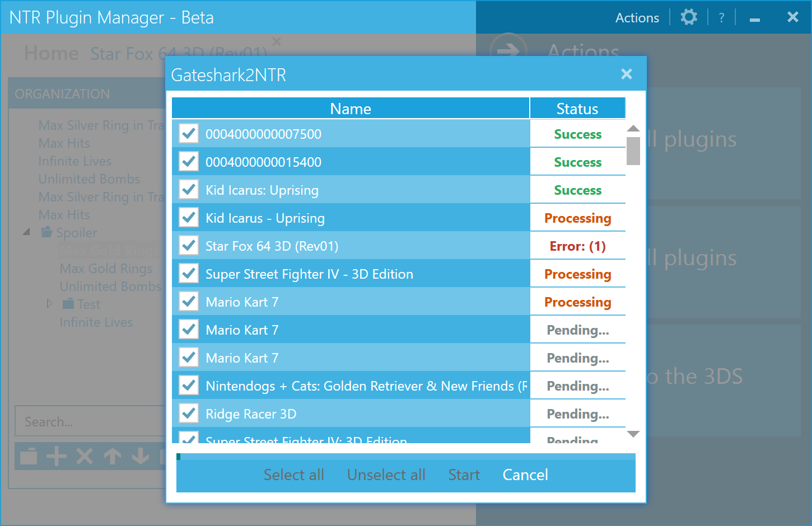Click the Test folder icon
The image size is (812, 526).
pos(68,304)
